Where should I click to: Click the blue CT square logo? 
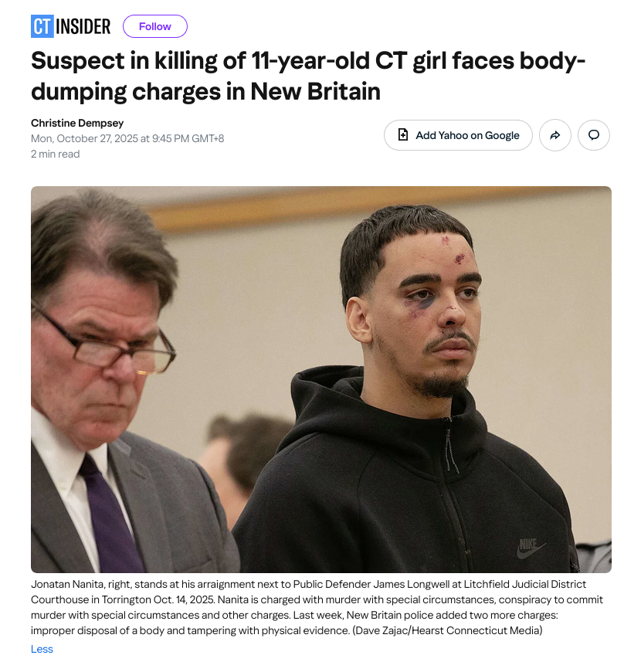(42, 26)
